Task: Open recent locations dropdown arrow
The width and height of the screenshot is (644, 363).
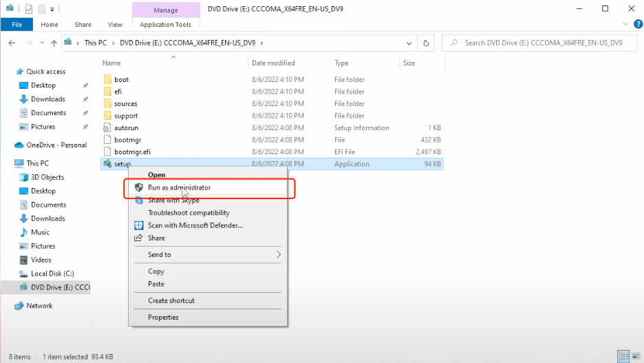Action: click(x=42, y=43)
